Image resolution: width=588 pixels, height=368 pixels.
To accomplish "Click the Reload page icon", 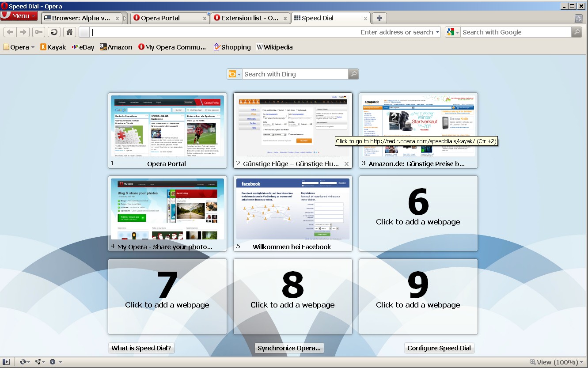I will click(54, 32).
